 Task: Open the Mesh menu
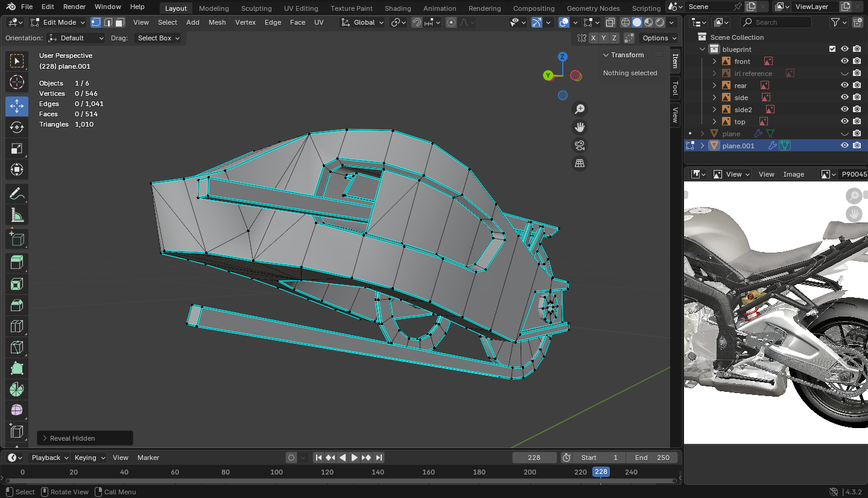217,22
